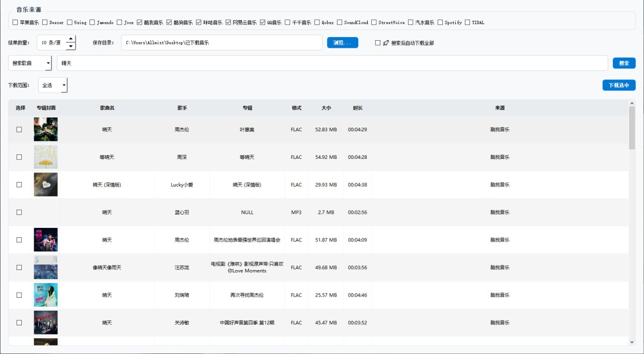The image size is (644, 354).
Task: Click the 搜索 button
Action: coord(624,63)
